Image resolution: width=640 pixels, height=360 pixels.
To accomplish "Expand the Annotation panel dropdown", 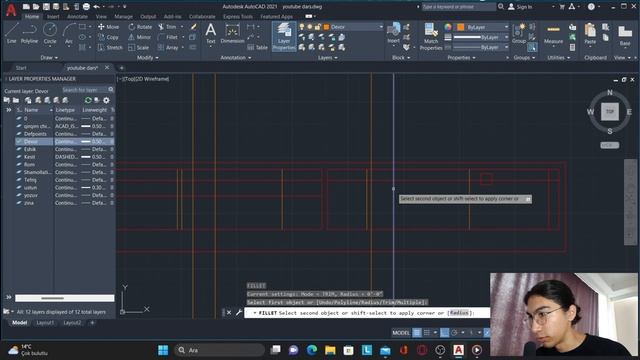I will (x=236, y=58).
